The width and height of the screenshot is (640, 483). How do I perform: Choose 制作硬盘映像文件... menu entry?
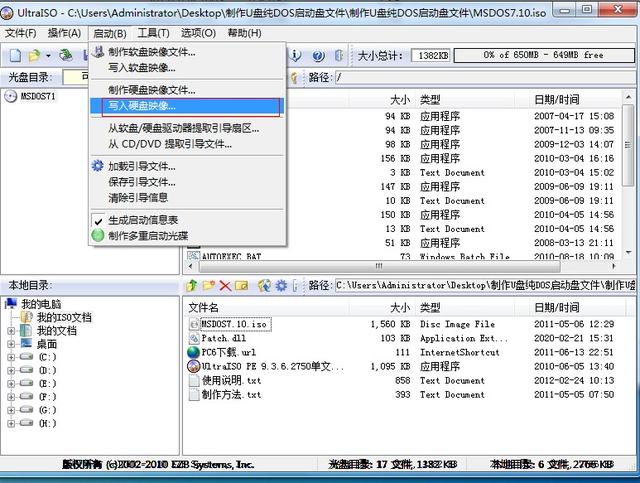click(x=187, y=90)
